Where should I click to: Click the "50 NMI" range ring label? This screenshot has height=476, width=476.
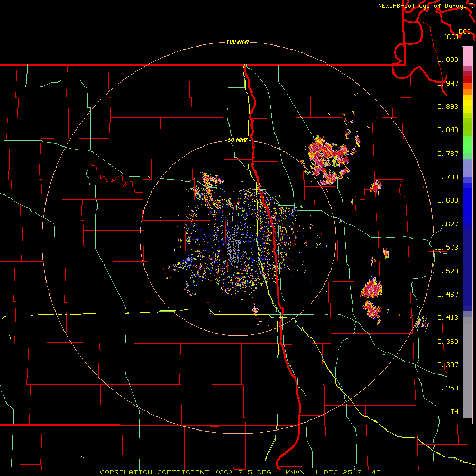pyautogui.click(x=237, y=140)
